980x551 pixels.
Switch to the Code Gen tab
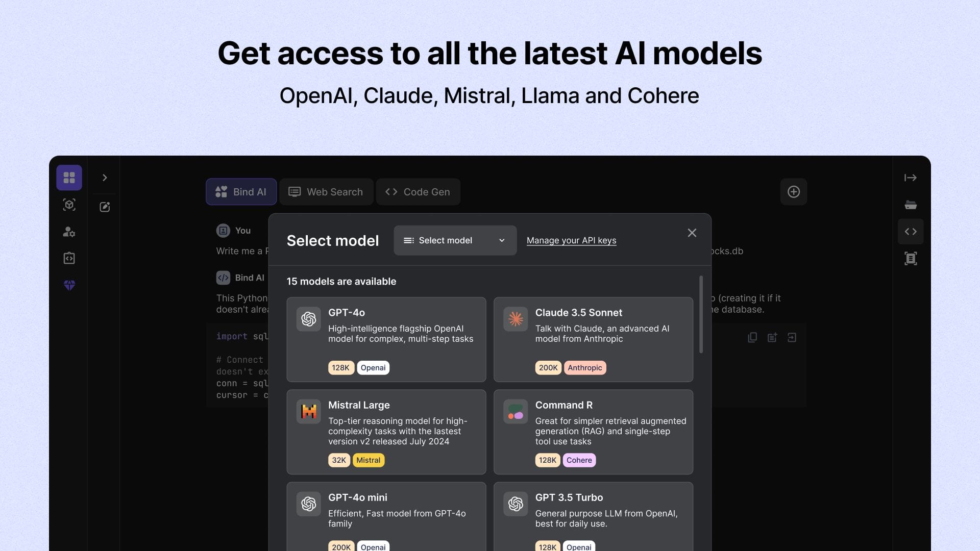click(x=418, y=192)
